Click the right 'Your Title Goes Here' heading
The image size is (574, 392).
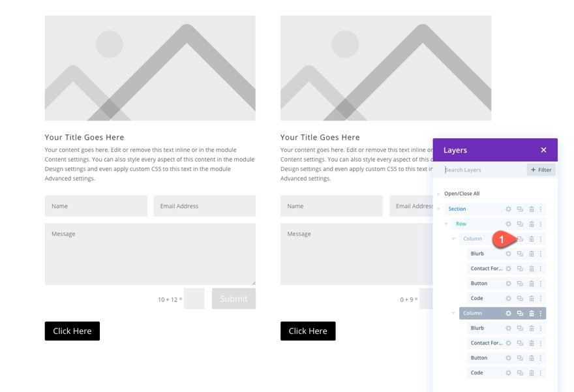[x=320, y=137]
